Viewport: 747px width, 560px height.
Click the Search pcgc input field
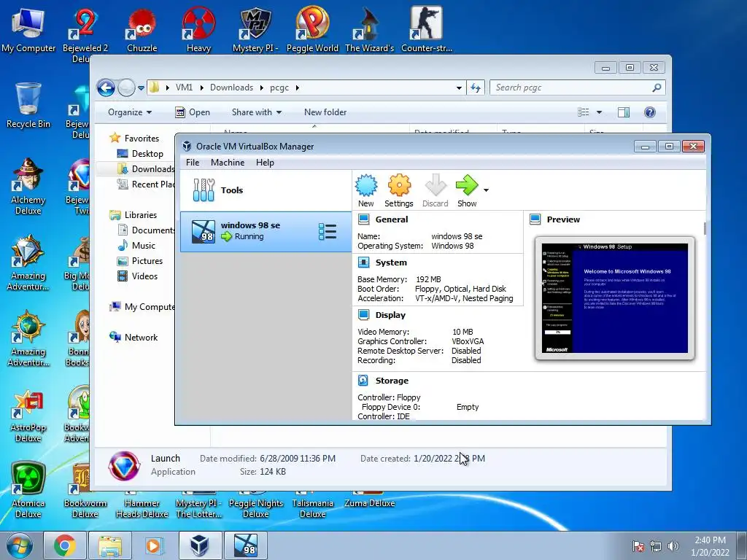572,87
